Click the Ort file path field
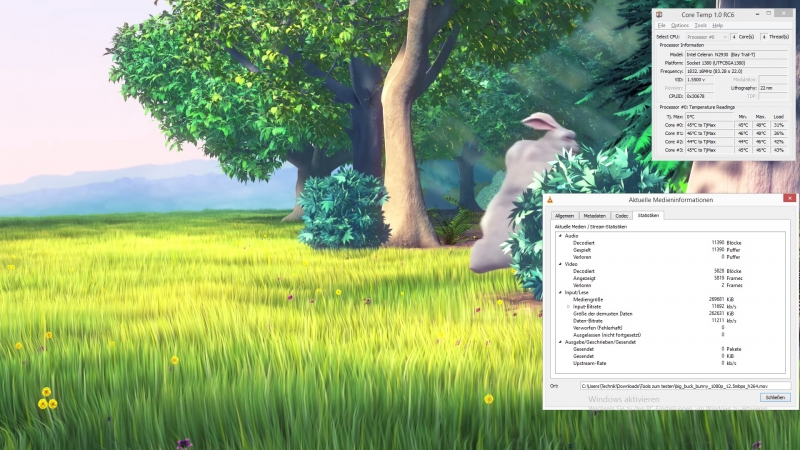Image resolution: width=800 pixels, height=450 pixels. (x=685, y=386)
